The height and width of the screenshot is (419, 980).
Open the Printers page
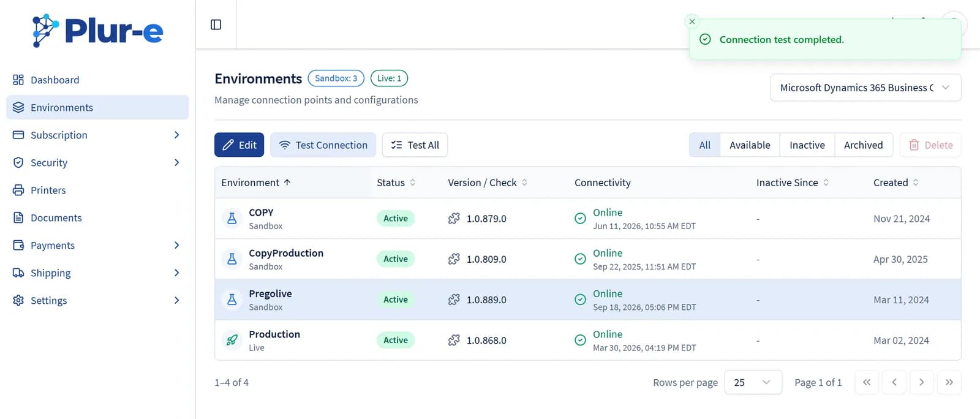tap(97, 190)
